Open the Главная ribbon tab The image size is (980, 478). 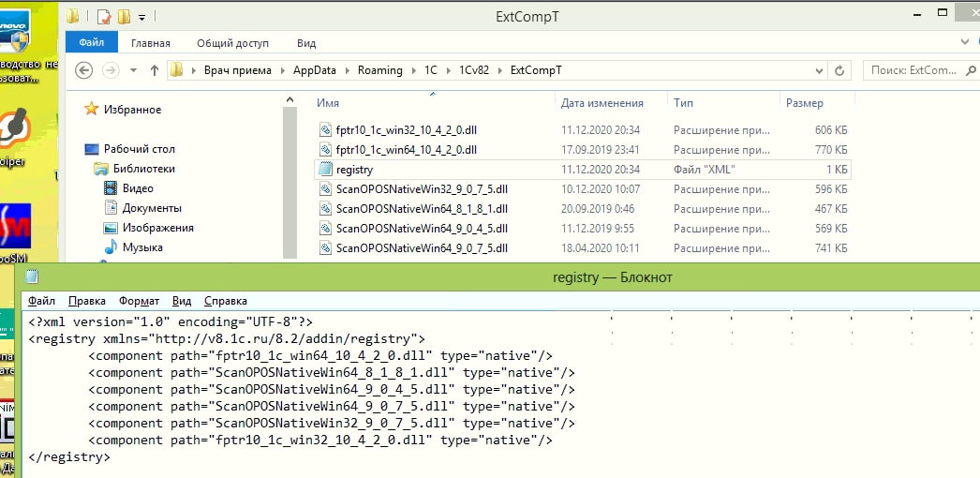point(150,43)
